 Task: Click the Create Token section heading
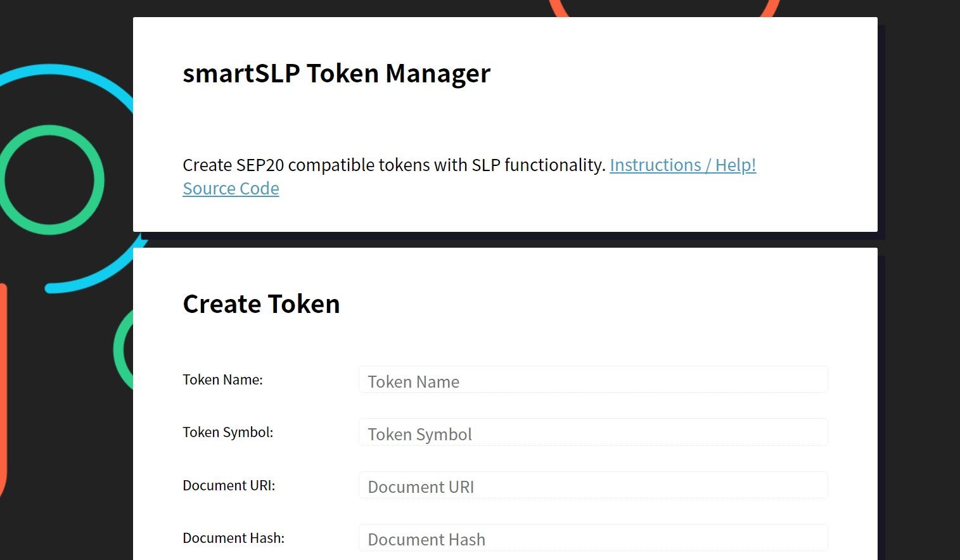[261, 304]
